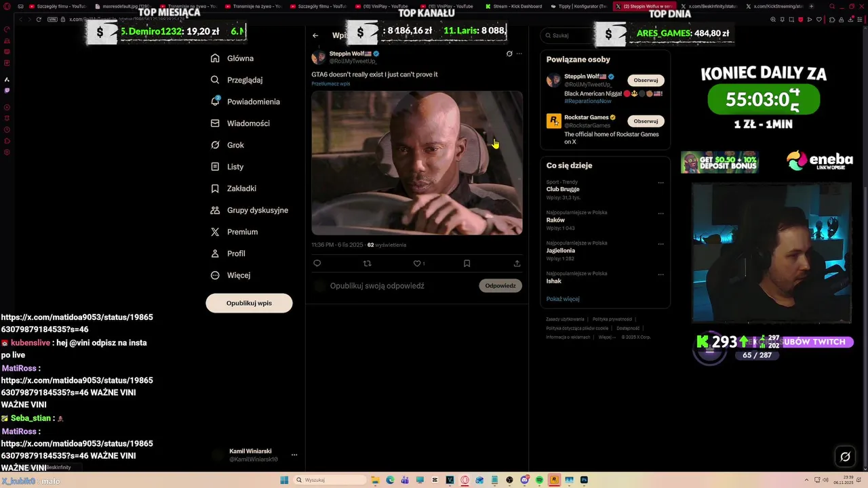Image resolution: width=868 pixels, height=488 pixels.
Task: Open Premium in the X sidebar
Action: [234, 232]
